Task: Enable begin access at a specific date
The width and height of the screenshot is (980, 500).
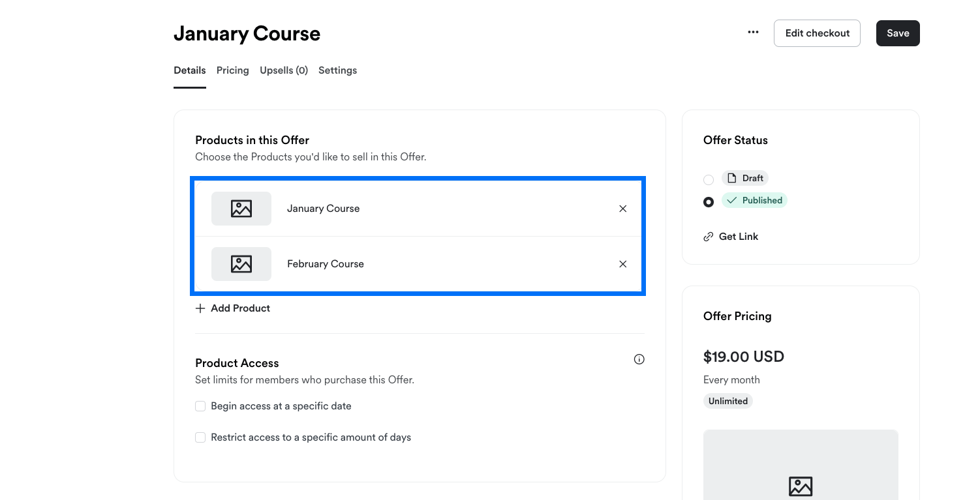Action: coord(200,405)
